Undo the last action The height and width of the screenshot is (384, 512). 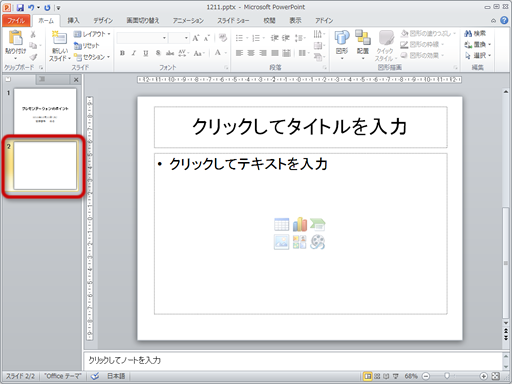pyautogui.click(x=31, y=7)
